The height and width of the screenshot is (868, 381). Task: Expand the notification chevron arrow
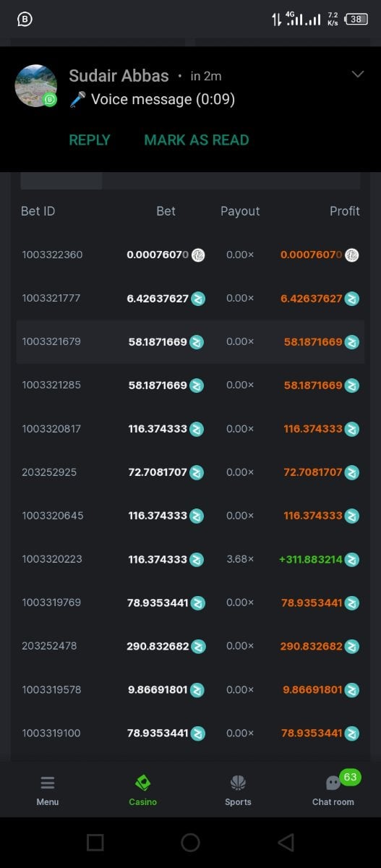357,75
